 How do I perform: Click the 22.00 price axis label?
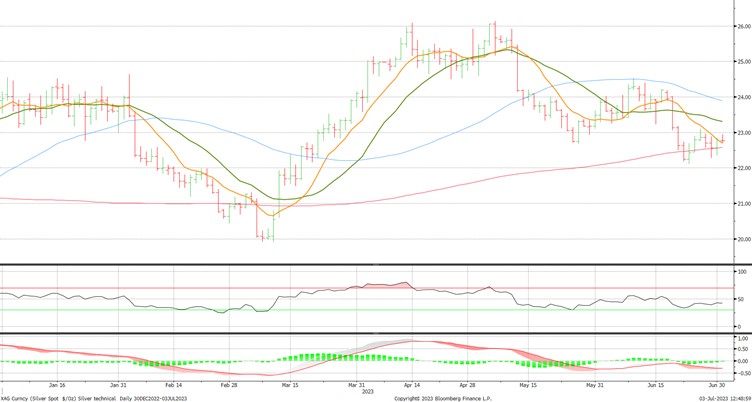click(x=744, y=168)
